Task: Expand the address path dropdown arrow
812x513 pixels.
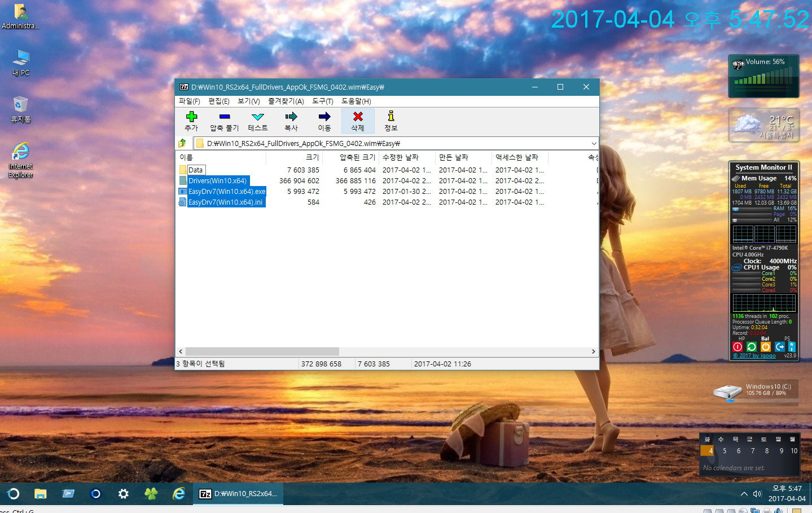Action: [x=594, y=143]
